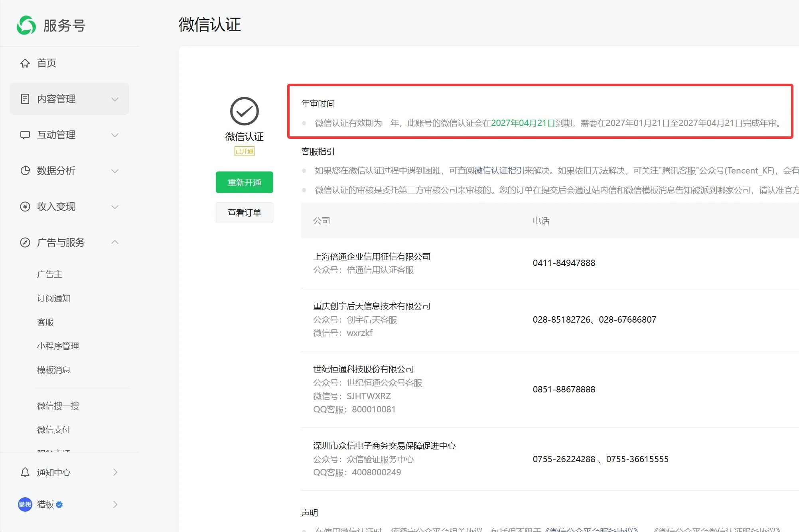Open the 微信认证指引 hyperlink
The image size is (799, 532).
pyautogui.click(x=499, y=171)
